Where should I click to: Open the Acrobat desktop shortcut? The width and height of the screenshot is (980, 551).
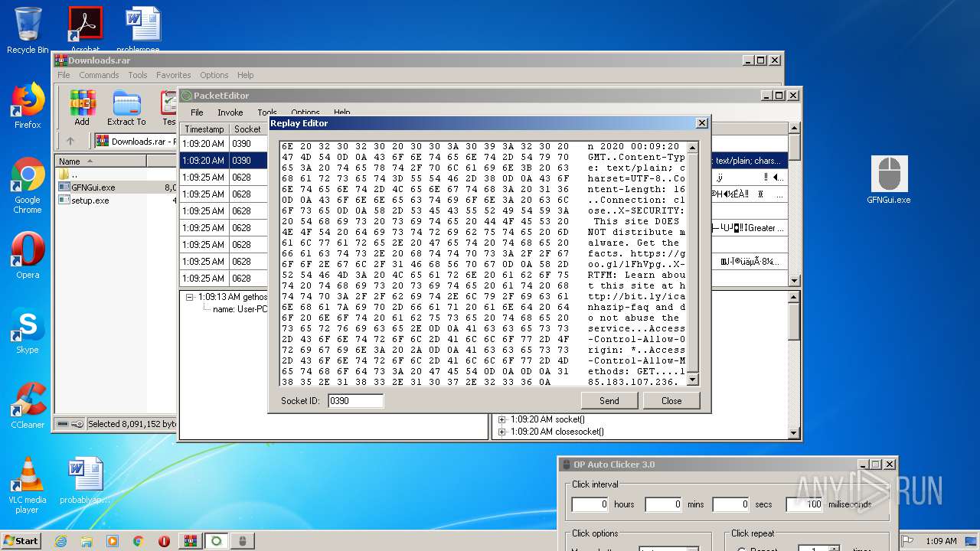pyautogui.click(x=85, y=31)
